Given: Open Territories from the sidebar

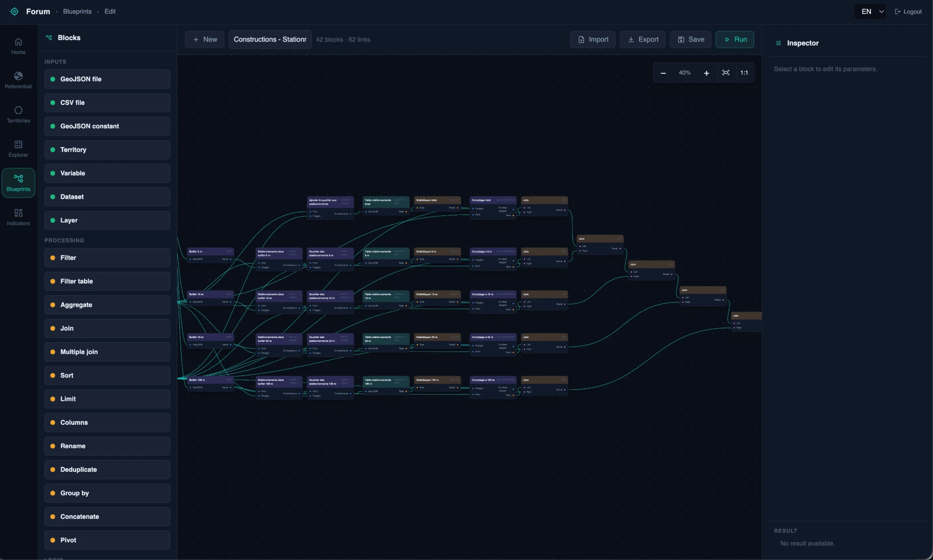Looking at the screenshot, I should coord(19,115).
